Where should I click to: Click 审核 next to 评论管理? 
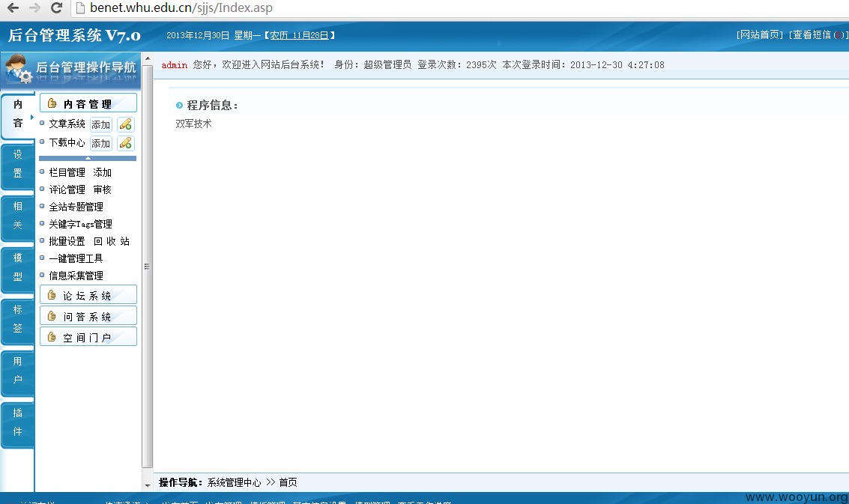click(x=102, y=189)
